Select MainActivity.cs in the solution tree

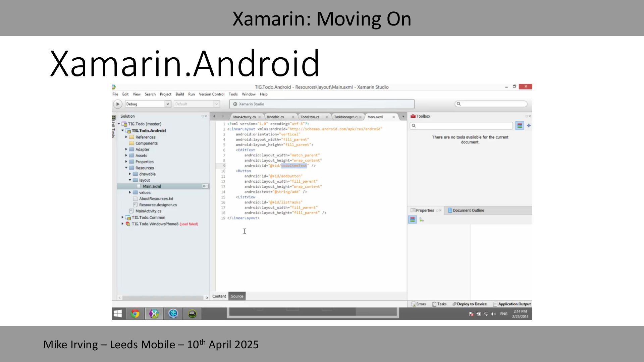148,211
